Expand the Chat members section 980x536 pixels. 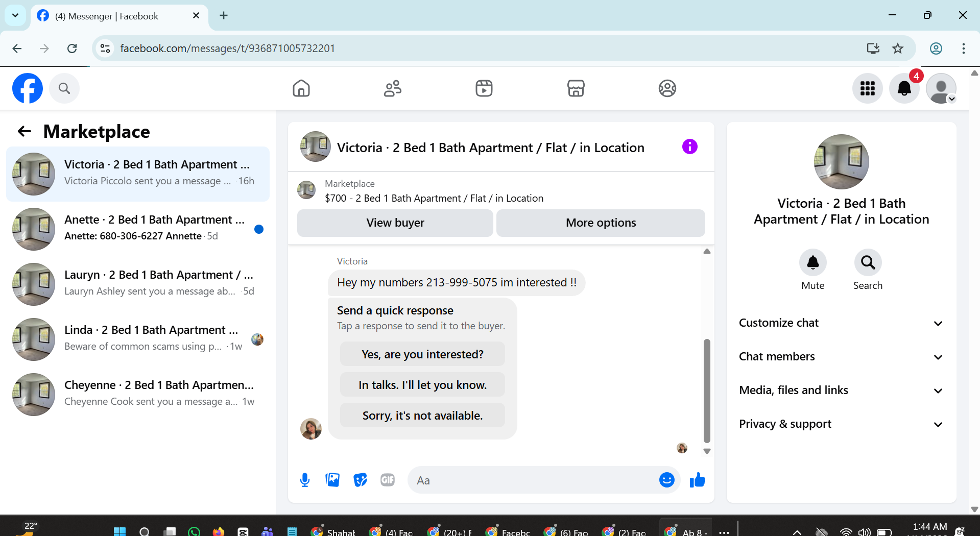(841, 357)
